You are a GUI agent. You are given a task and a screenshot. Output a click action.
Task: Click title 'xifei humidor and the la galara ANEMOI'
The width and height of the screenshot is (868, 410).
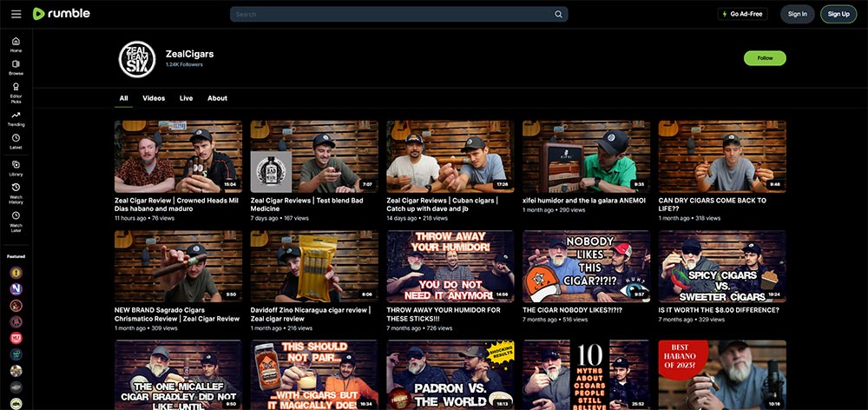(584, 201)
